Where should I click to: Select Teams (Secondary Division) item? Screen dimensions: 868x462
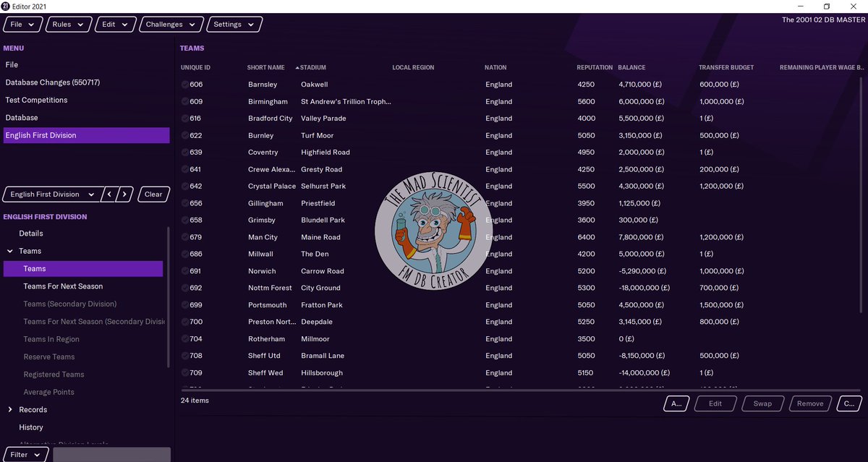[x=69, y=304]
